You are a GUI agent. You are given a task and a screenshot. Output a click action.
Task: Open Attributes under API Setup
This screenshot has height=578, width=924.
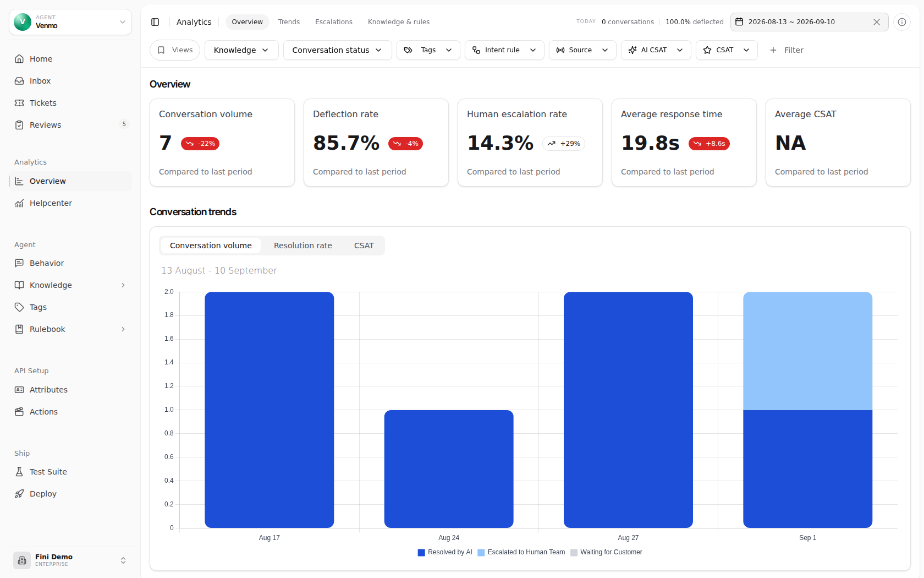(x=70, y=390)
